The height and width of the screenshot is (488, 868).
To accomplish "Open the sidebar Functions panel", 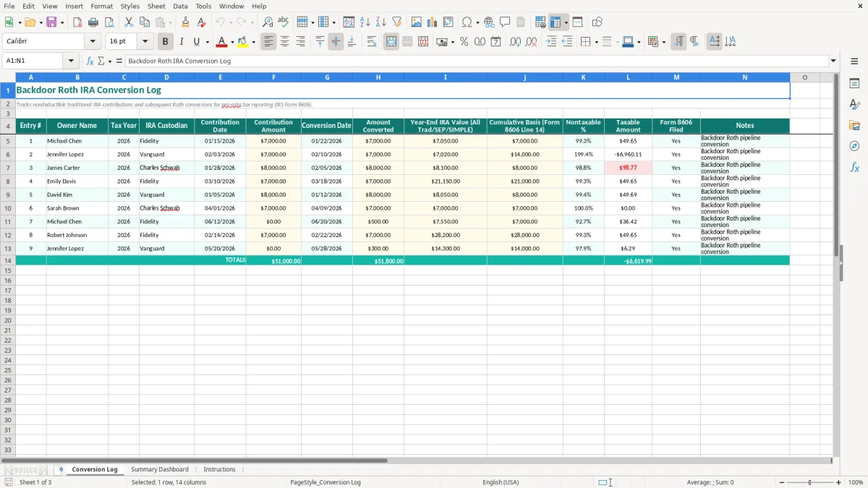I will [x=854, y=168].
